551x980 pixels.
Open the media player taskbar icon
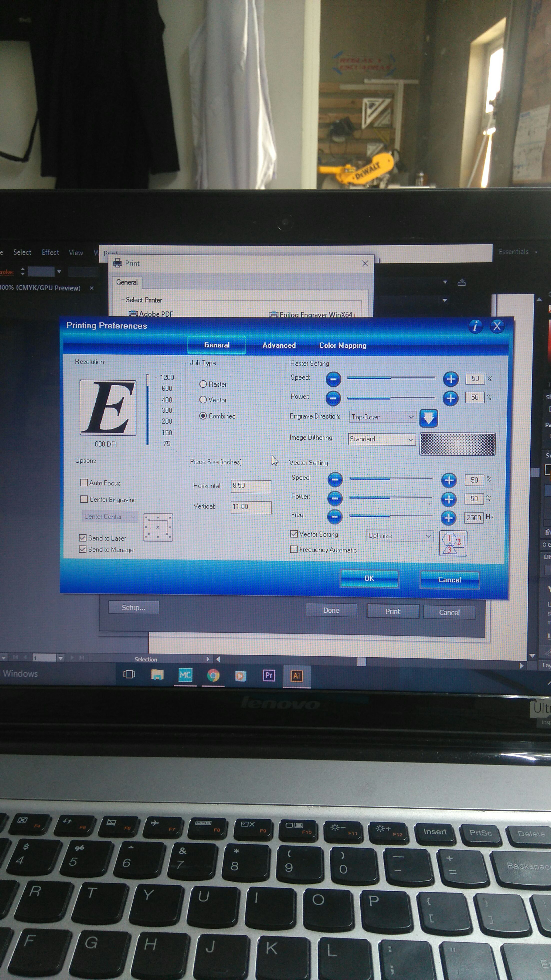tap(240, 676)
